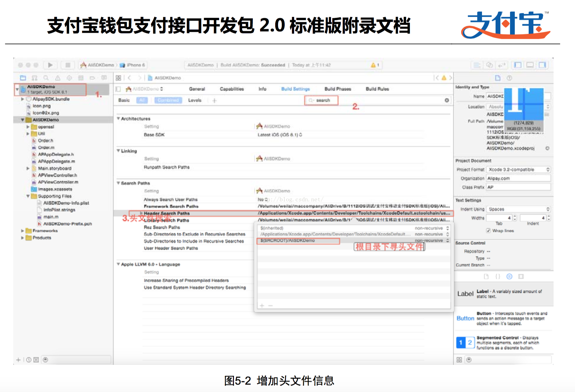Toggle the Combined display mode

coord(168,100)
